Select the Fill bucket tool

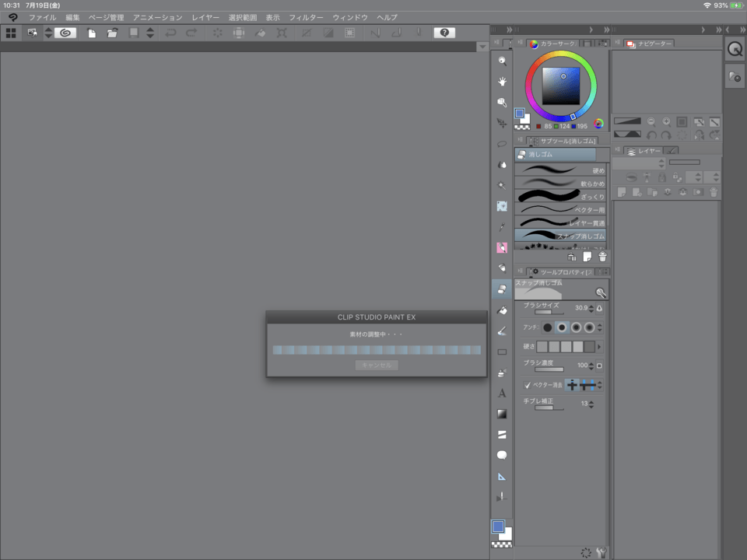coord(502,310)
